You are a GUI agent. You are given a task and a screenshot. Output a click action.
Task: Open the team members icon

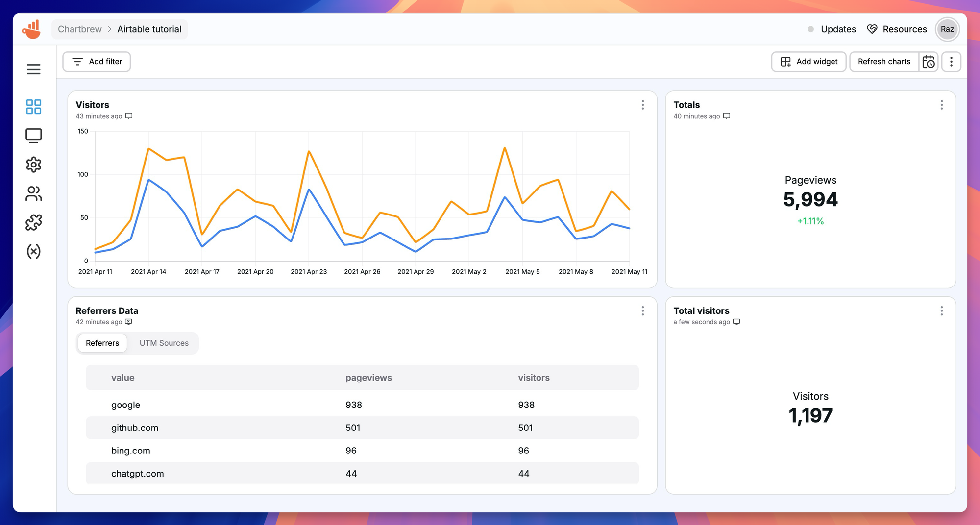34,194
